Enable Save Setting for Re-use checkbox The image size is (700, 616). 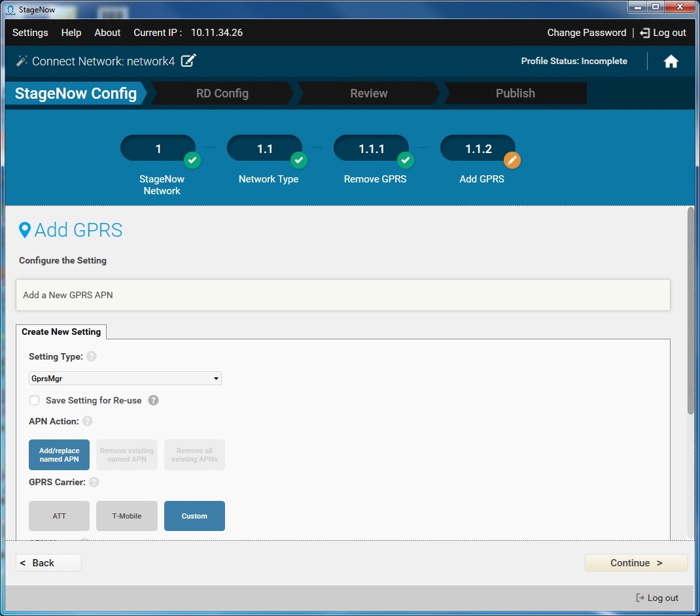35,400
